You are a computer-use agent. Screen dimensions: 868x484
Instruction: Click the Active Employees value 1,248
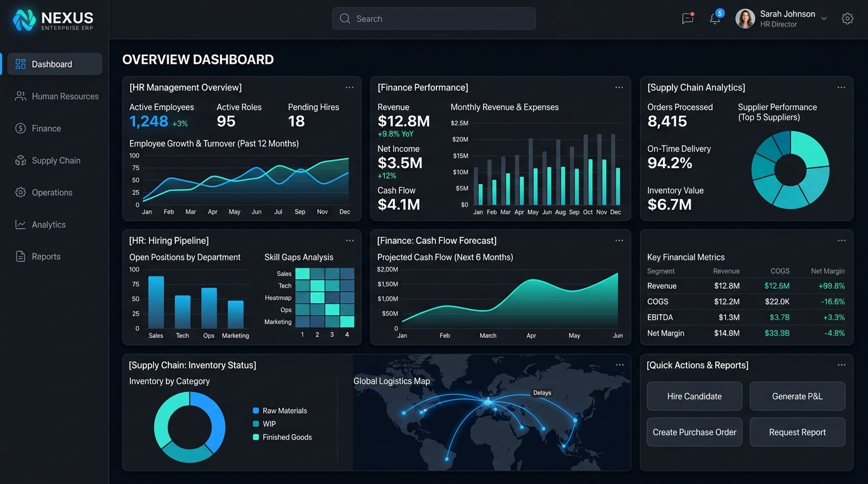point(149,122)
